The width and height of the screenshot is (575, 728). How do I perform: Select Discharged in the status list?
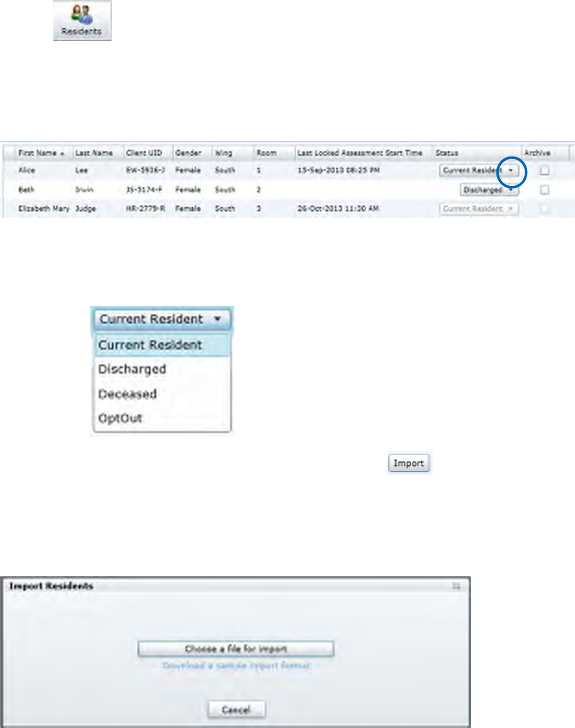163,369
